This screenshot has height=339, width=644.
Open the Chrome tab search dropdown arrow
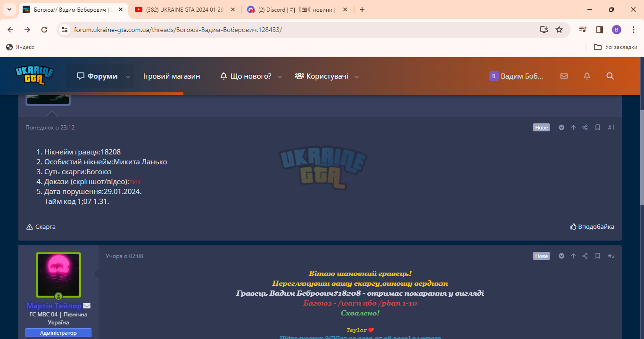pos(9,9)
